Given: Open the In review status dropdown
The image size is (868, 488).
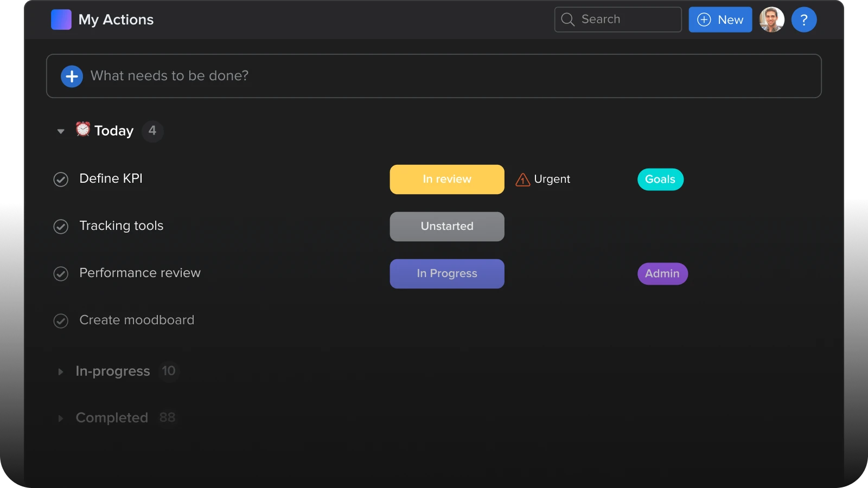Looking at the screenshot, I should (x=446, y=179).
